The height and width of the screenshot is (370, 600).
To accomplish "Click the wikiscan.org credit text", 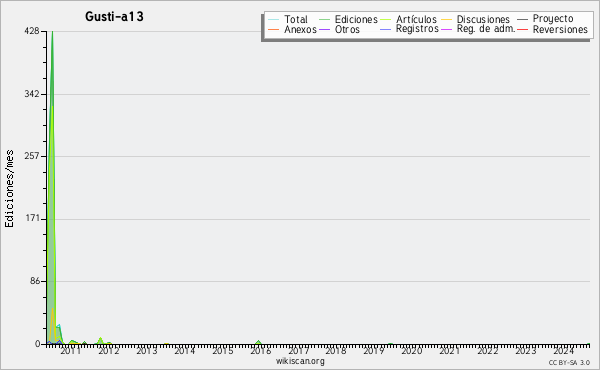I will click(x=300, y=361).
